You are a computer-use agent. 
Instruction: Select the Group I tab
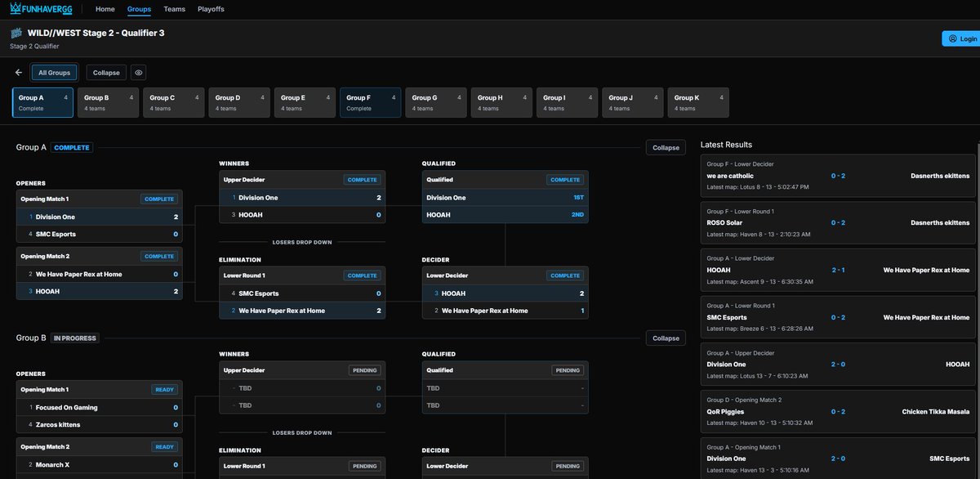pos(567,102)
